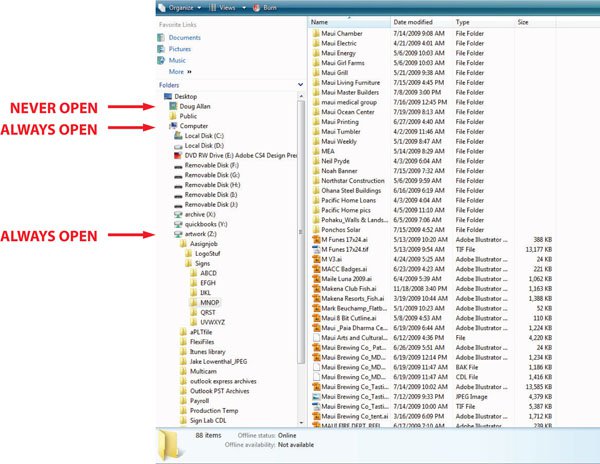Image resolution: width=600 pixels, height=464 pixels.
Task: Select the LogoStuf folder
Action: 208,254
